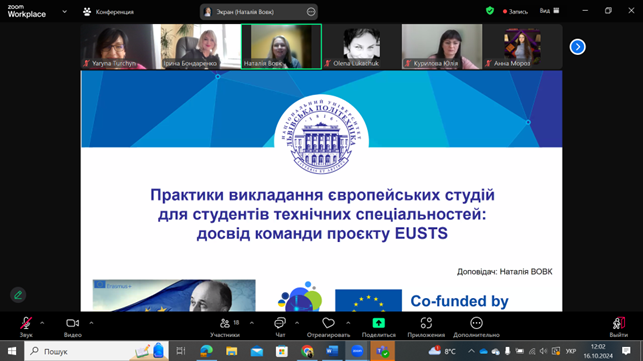Screen dimensions: 643x361
Task: Open Mail app from taskbar
Action: pyautogui.click(x=257, y=351)
